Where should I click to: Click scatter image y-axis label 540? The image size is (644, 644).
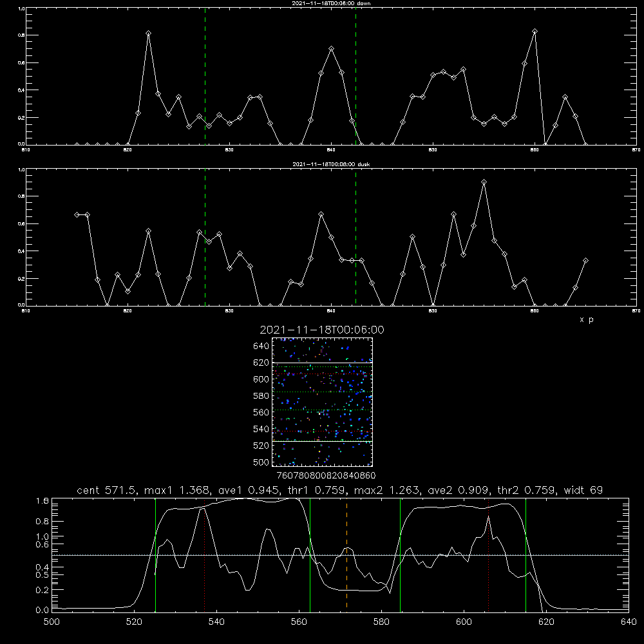(261, 429)
